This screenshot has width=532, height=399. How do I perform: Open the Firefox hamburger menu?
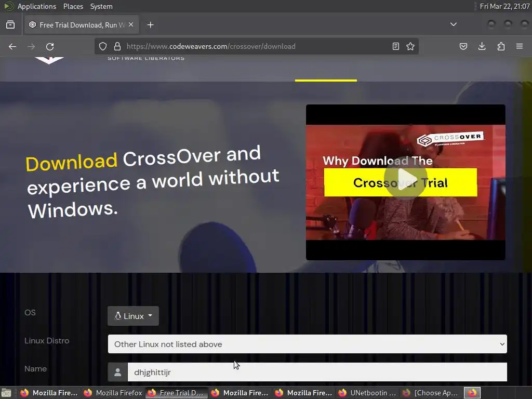click(x=520, y=46)
